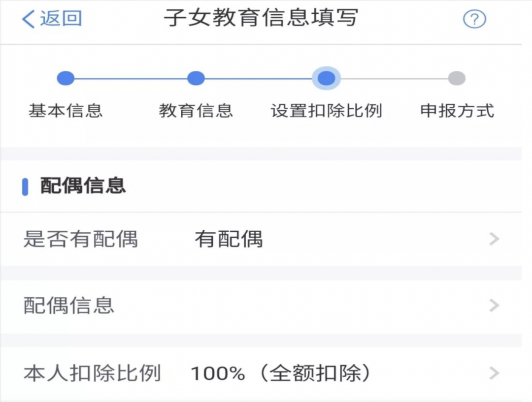532x402 pixels.
Task: Change the 100%（全额扣除） ratio value
Action: 281,373
